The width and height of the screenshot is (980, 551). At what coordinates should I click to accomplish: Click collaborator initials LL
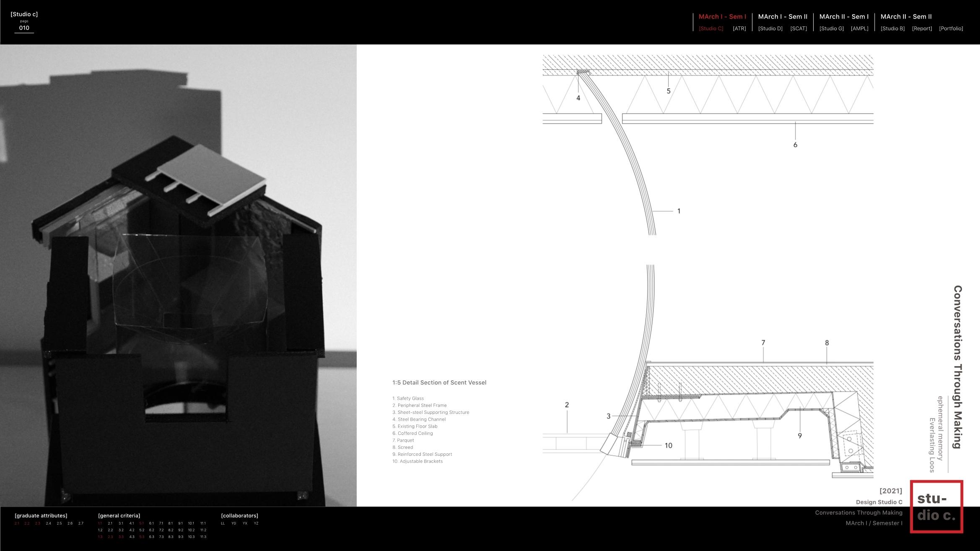(223, 523)
